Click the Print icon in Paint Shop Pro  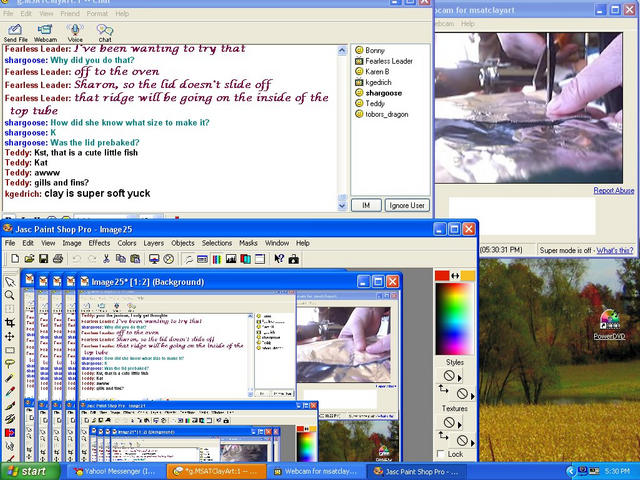pos(58,259)
